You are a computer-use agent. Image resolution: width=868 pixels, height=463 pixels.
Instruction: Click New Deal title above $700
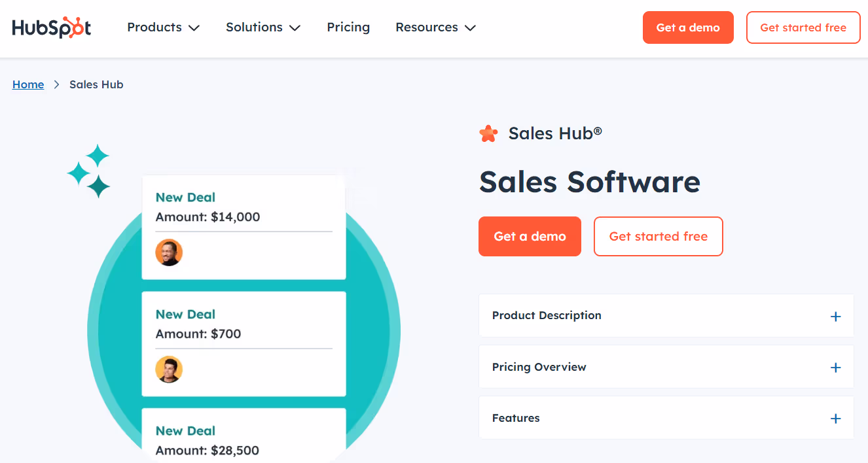click(185, 315)
